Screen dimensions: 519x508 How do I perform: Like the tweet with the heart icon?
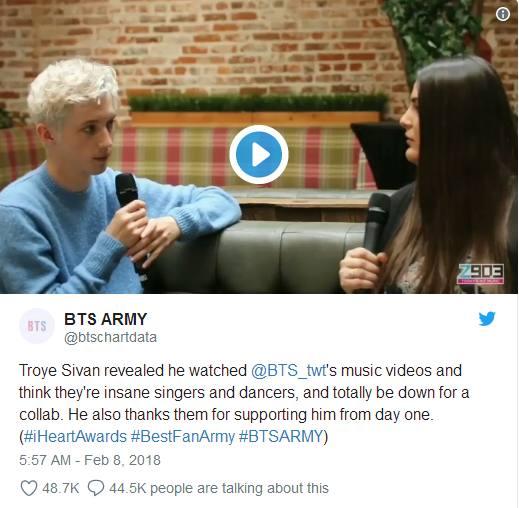point(29,488)
